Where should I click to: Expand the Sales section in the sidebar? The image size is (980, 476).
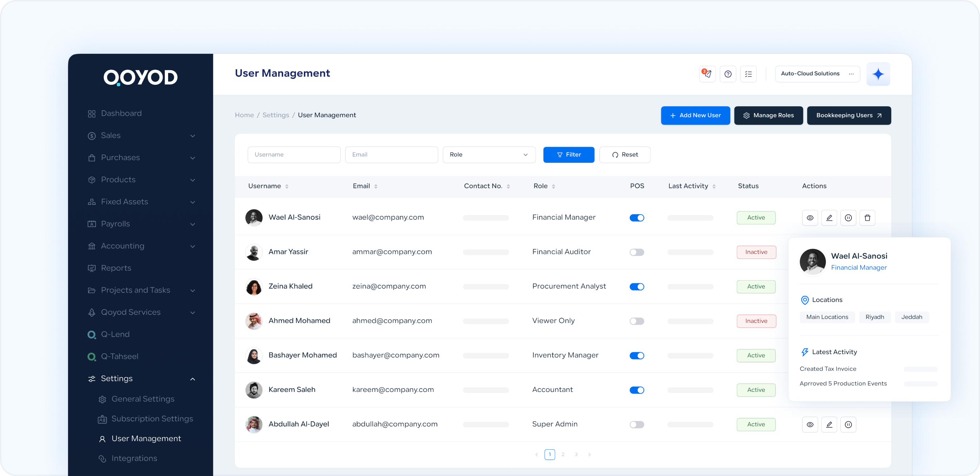pos(141,136)
